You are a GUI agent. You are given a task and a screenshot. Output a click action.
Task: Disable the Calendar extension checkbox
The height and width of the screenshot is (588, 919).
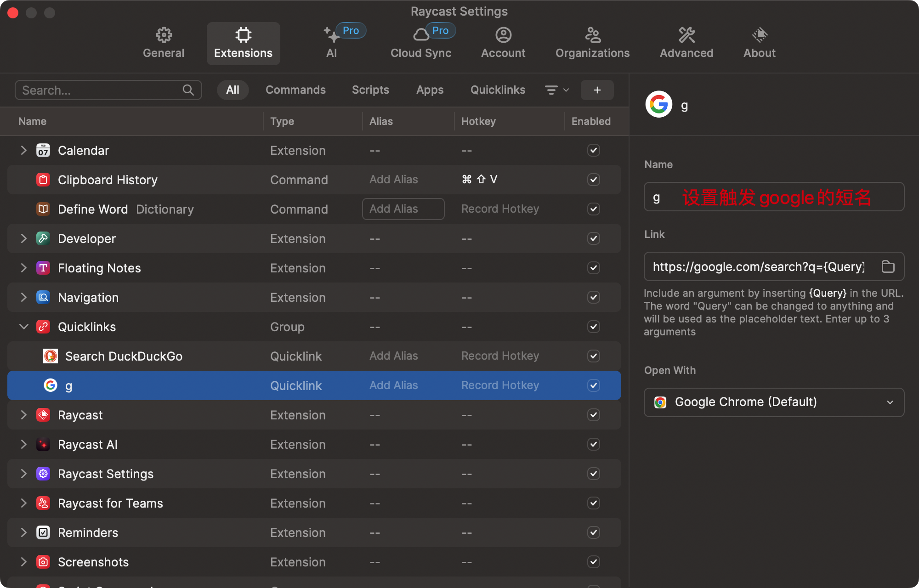[x=593, y=150]
